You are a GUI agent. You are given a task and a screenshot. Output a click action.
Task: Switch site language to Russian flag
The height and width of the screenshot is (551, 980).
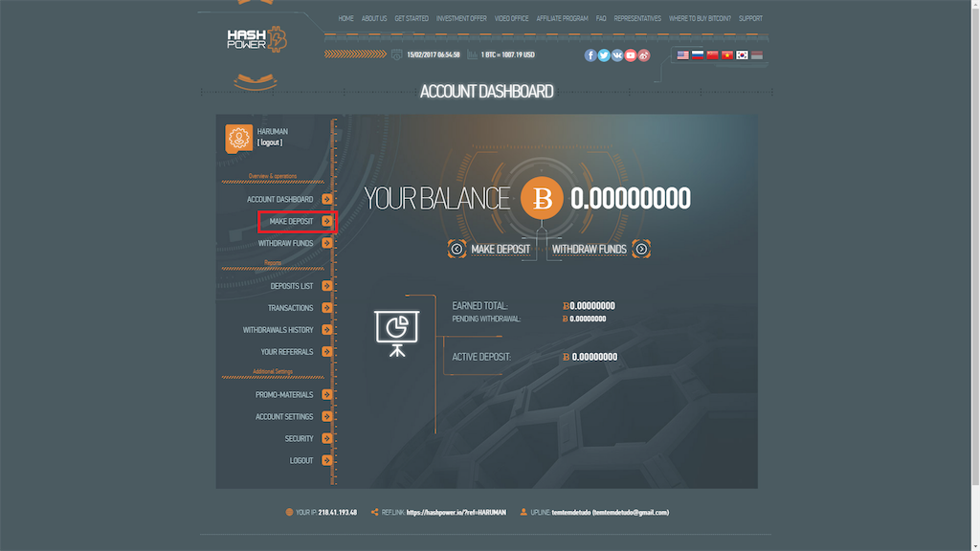coord(697,55)
